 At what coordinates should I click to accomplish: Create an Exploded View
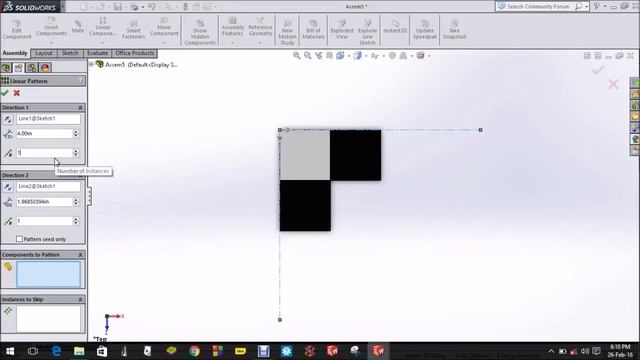[342, 29]
